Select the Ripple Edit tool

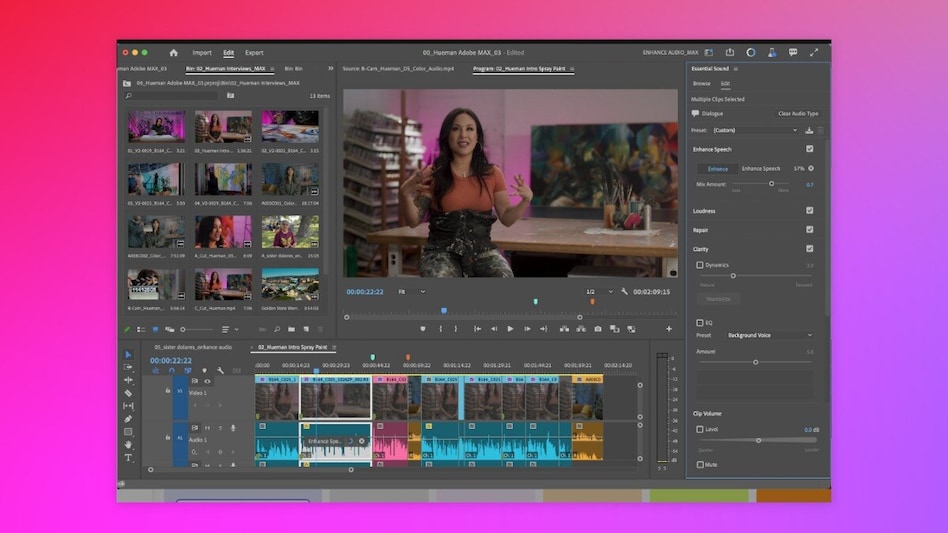click(x=128, y=380)
